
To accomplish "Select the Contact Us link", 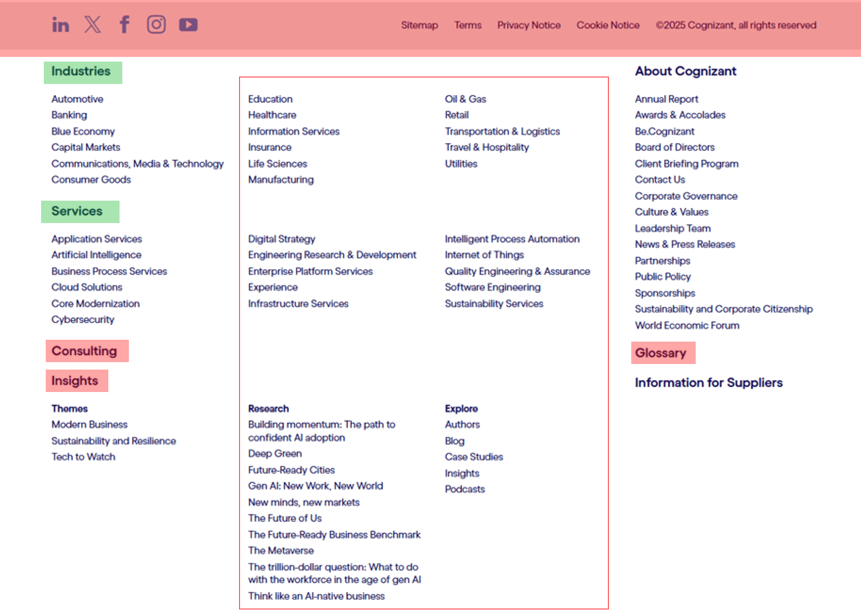I will [660, 180].
